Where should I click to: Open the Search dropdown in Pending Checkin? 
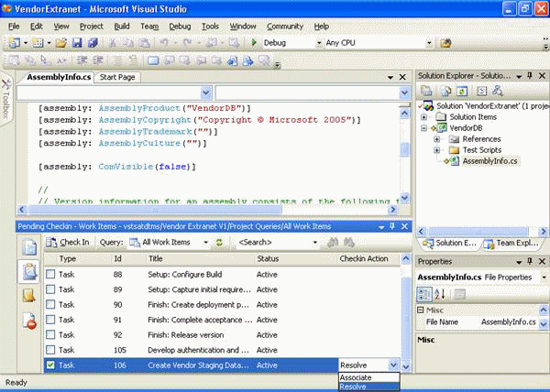click(315, 243)
